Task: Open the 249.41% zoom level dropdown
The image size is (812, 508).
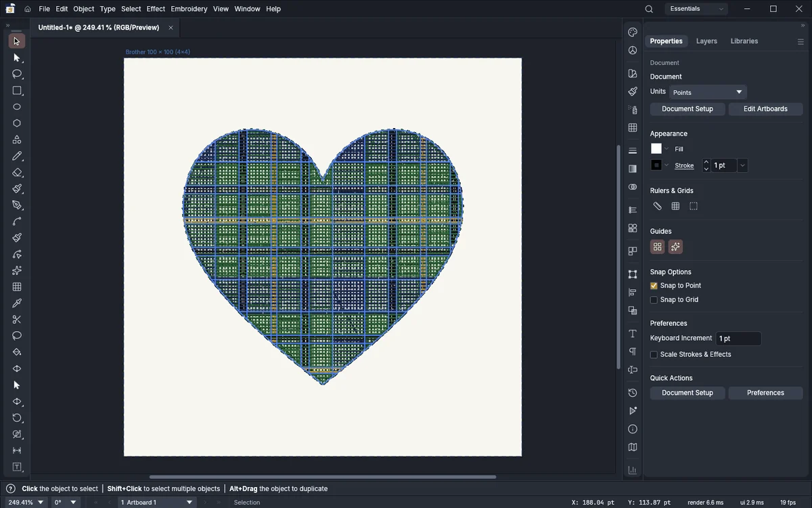Action: tap(26, 503)
